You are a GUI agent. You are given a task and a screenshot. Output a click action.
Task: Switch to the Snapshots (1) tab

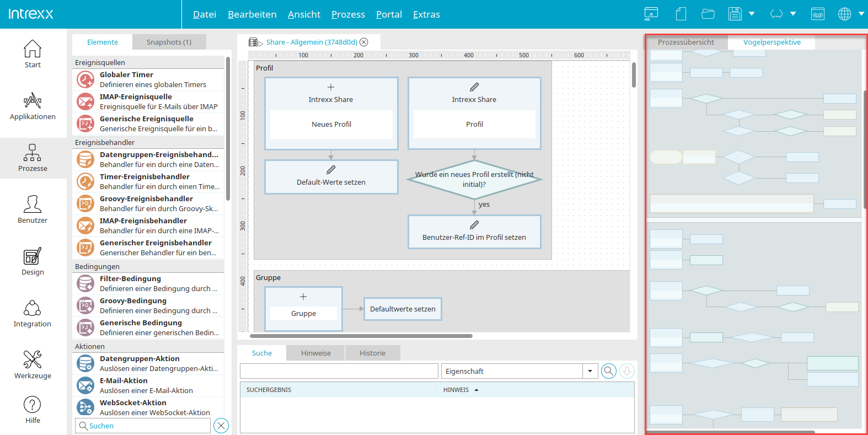169,42
